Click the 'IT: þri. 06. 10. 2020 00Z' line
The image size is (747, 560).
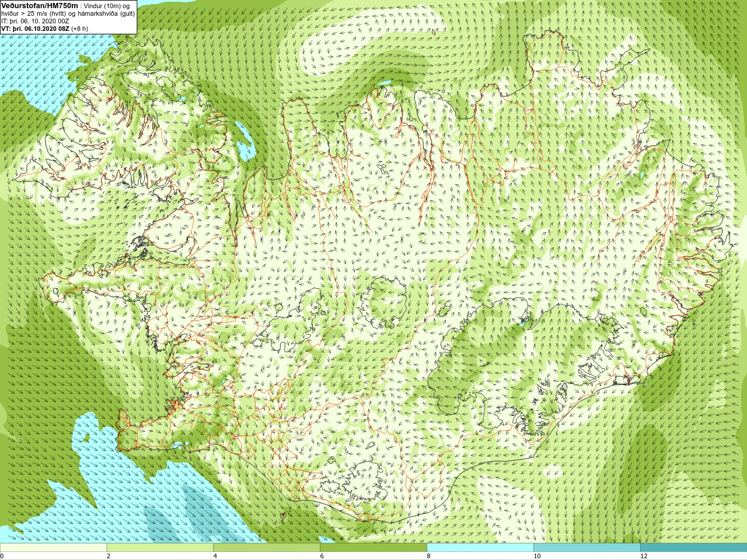pos(35,21)
